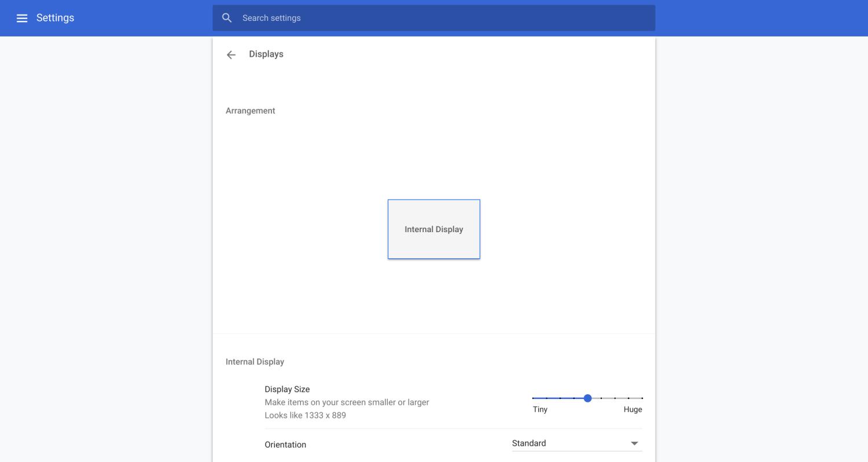Set Display Size slider to leftmost tick

pos(533,398)
